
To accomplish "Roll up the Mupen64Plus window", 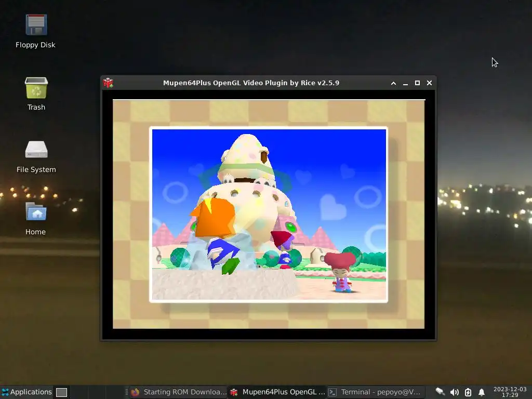I will click(394, 83).
